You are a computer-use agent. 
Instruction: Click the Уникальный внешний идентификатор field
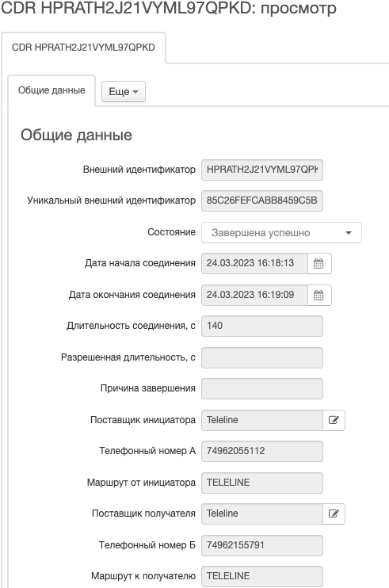pos(262,200)
